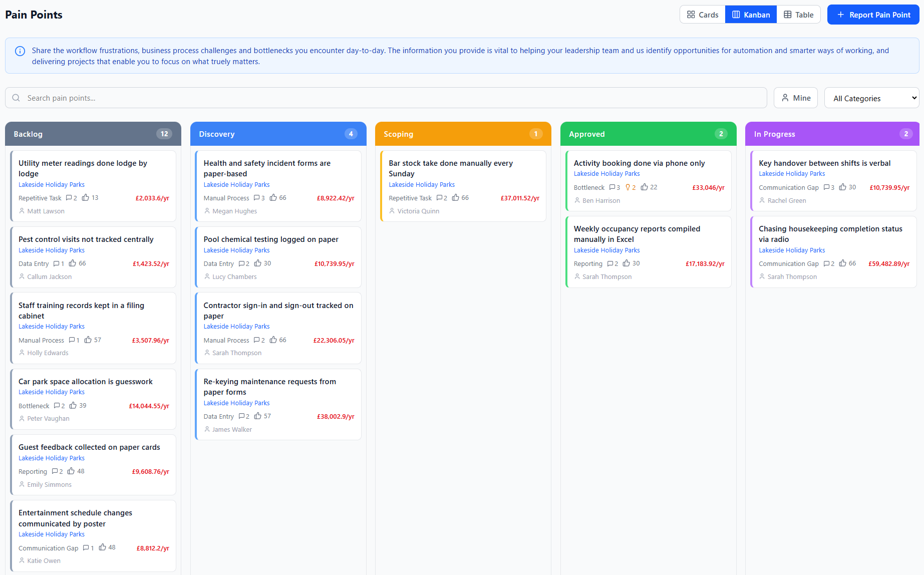This screenshot has width=924, height=575.
Task: Open Lakeside Holiday Parks link on Pest control card
Action: click(x=51, y=250)
